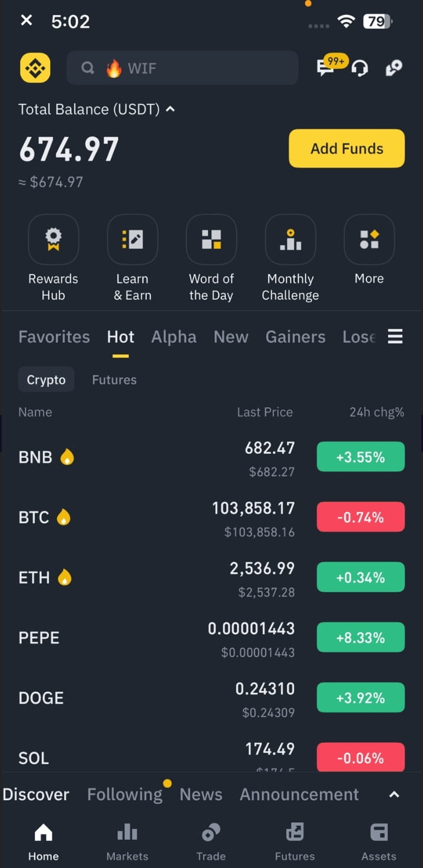Toggle BNB 24h change percentage display
The image size is (423, 868).
(x=361, y=457)
